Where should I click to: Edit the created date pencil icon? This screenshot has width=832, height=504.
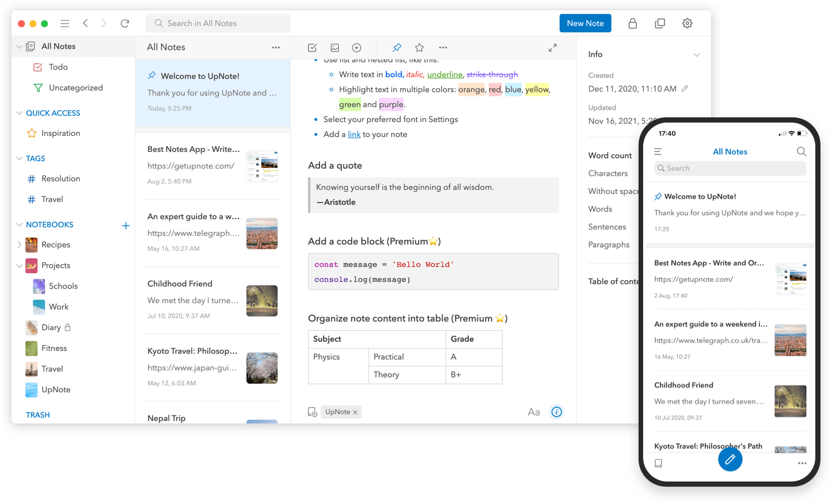(685, 89)
